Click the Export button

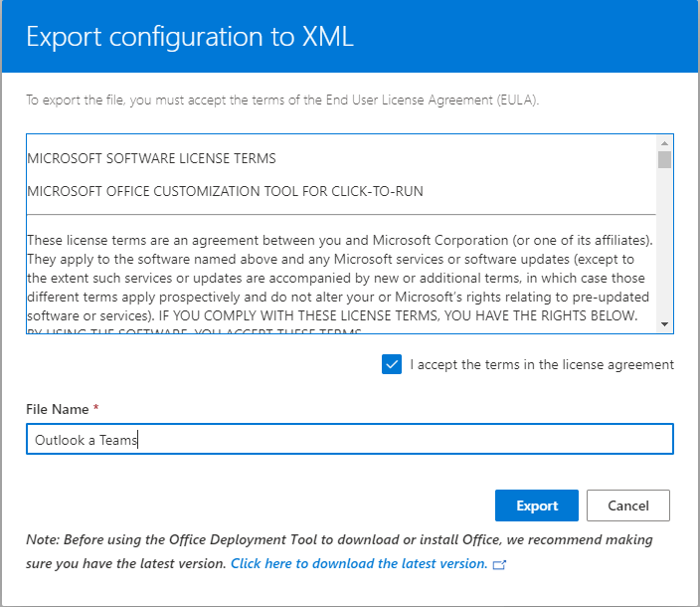[x=536, y=506]
